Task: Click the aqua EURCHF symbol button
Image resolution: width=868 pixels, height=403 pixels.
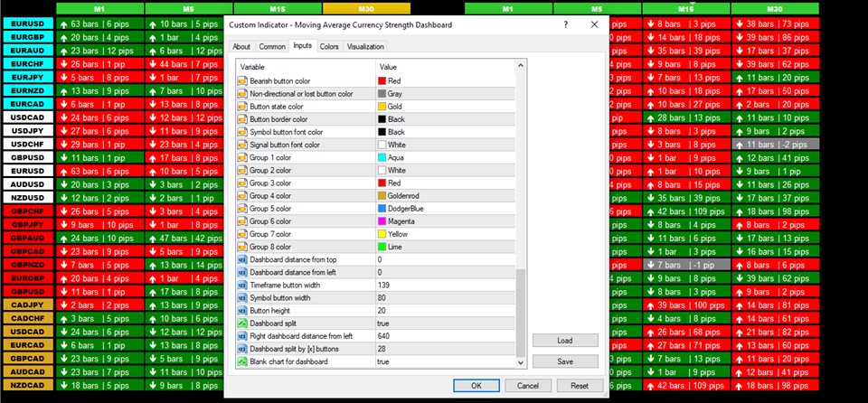Action: tap(28, 63)
